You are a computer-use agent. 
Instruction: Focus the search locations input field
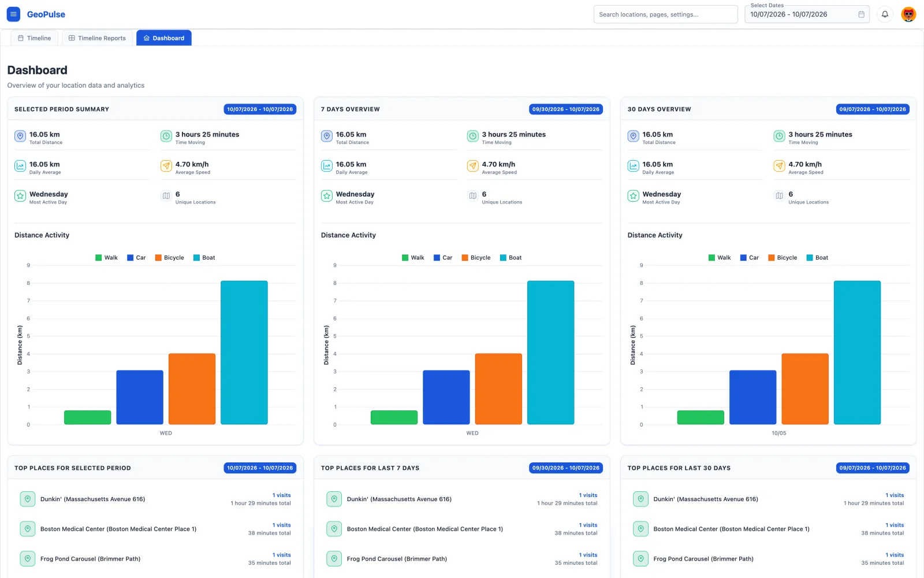click(665, 14)
